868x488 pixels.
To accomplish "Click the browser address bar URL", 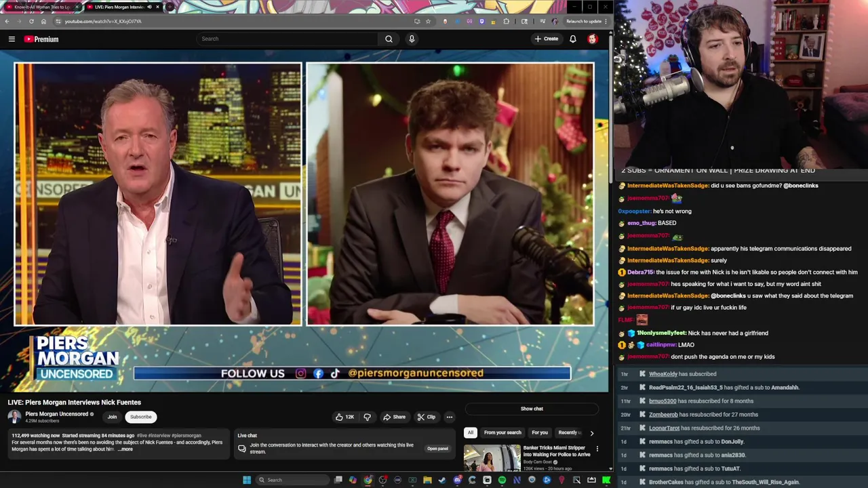I will tap(103, 21).
